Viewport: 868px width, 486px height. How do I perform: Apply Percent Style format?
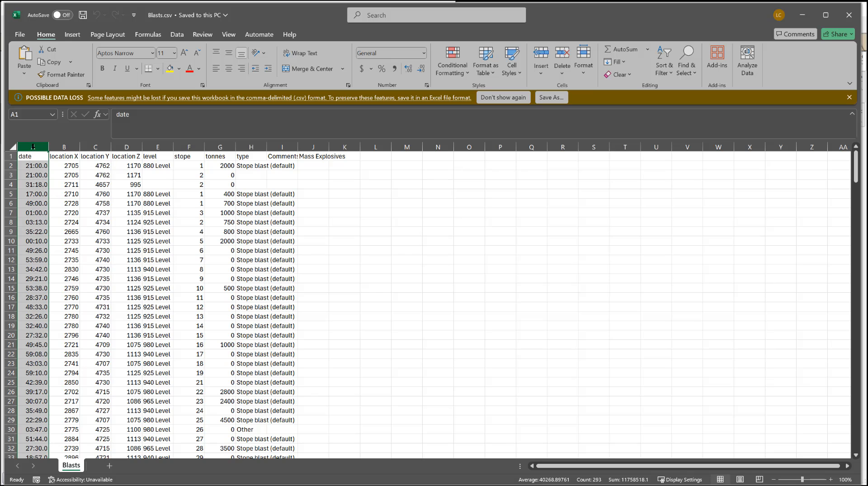pos(382,68)
